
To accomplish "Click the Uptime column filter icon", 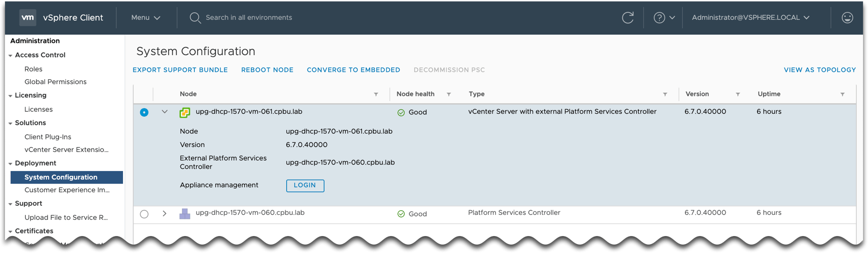I will click(842, 95).
